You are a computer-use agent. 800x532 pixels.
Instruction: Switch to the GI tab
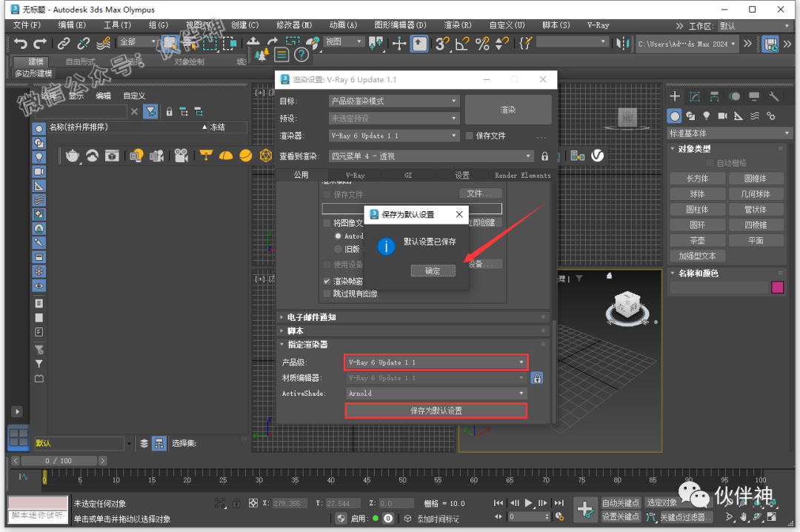tap(408, 175)
